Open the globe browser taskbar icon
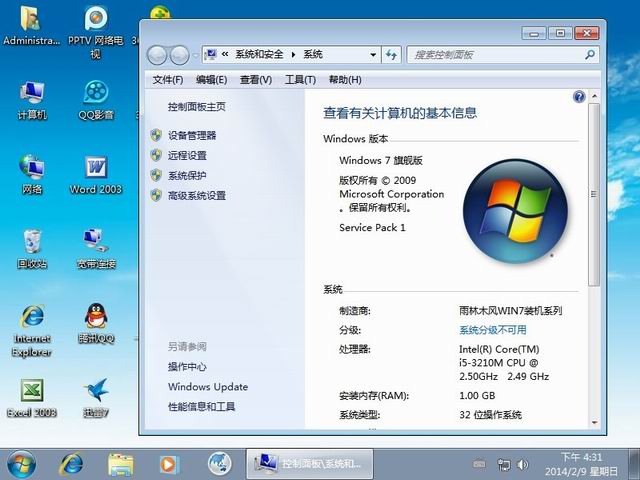Image resolution: width=640 pixels, height=480 pixels. pyautogui.click(x=219, y=464)
